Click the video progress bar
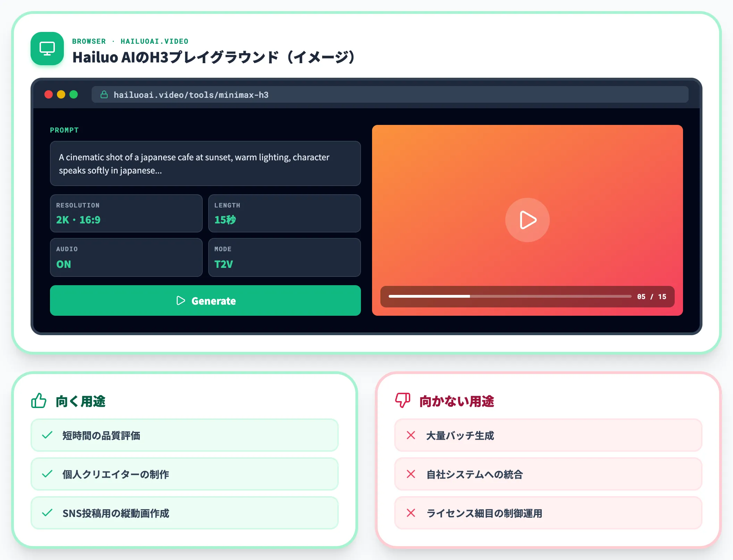The image size is (733, 560). (x=510, y=296)
